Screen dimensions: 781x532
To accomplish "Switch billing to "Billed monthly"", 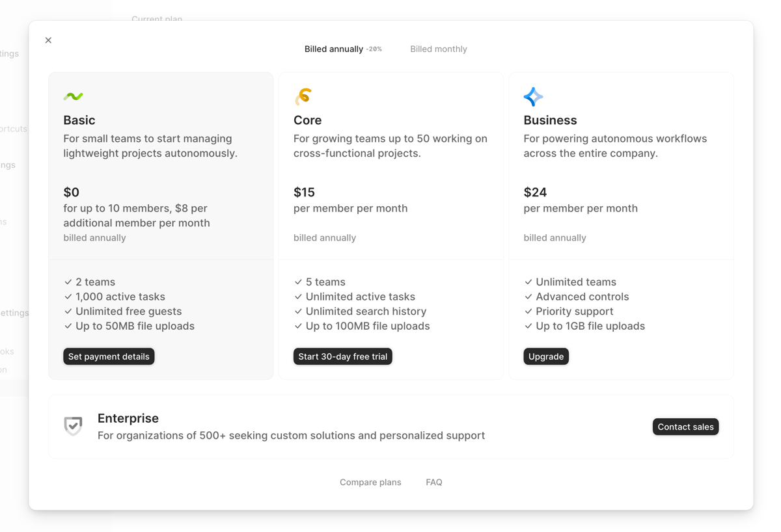I will [438, 49].
